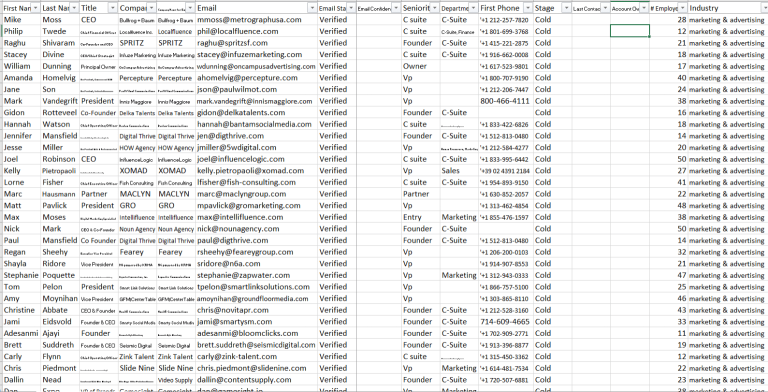Viewport: 768px width, 392px height.
Task: Open the Stage column filter dropdown
Action: pos(567,8)
